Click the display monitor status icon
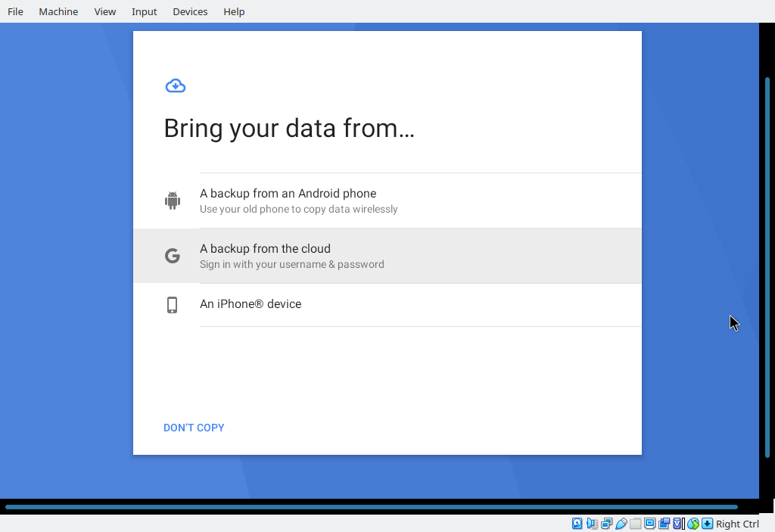This screenshot has width=775, height=532. pos(649,523)
